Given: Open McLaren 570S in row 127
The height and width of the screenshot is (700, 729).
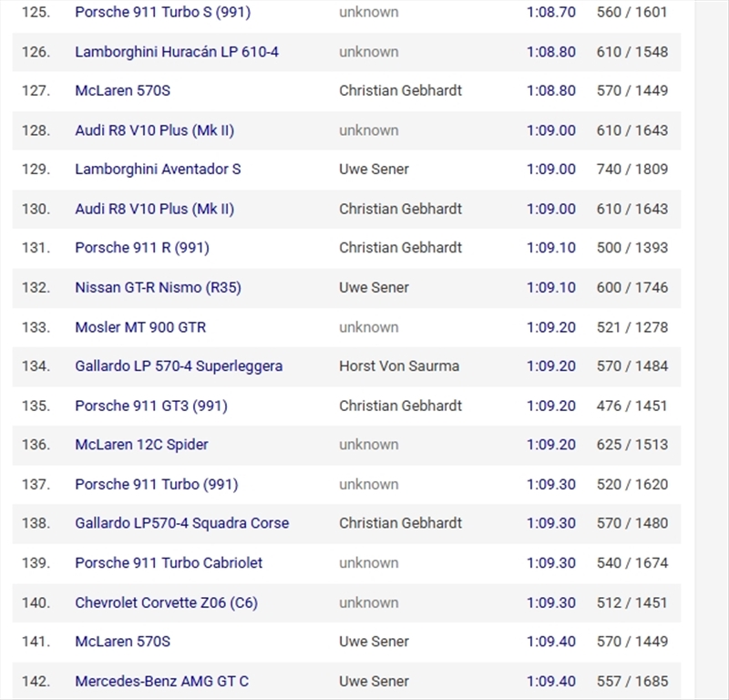Looking at the screenshot, I should point(122,91).
